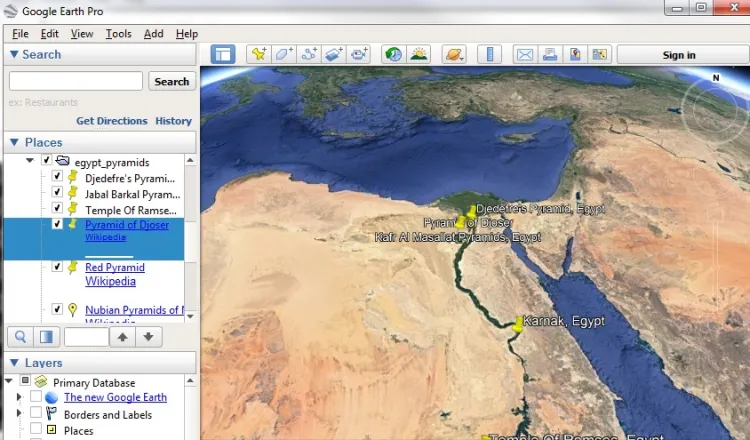
Task: Uncheck the Red Pyramid placemark
Action: 58,268
